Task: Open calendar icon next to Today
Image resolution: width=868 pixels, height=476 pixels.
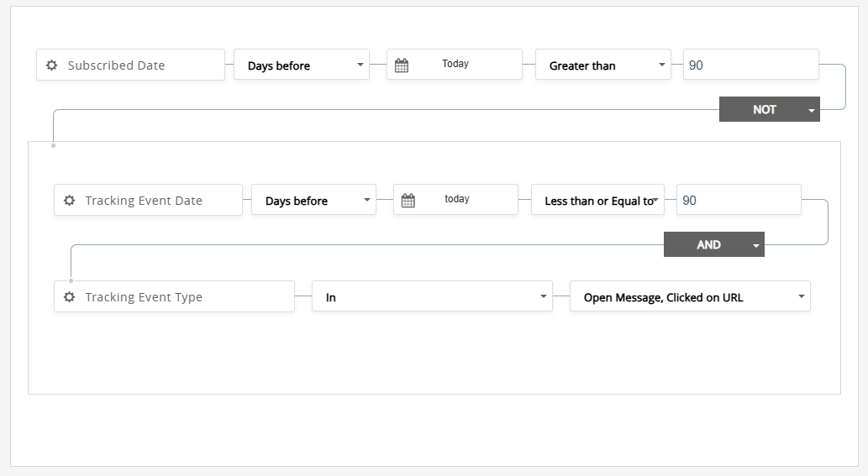Action: click(402, 65)
